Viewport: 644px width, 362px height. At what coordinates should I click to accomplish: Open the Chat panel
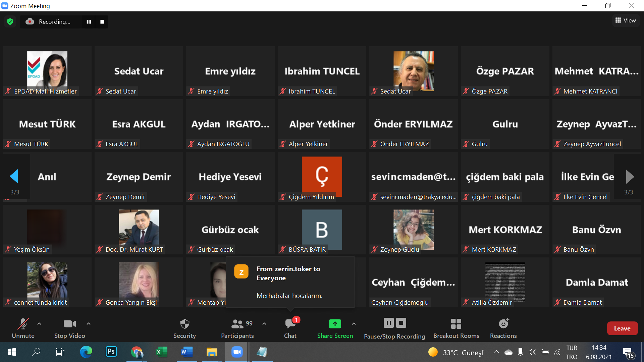click(x=290, y=328)
